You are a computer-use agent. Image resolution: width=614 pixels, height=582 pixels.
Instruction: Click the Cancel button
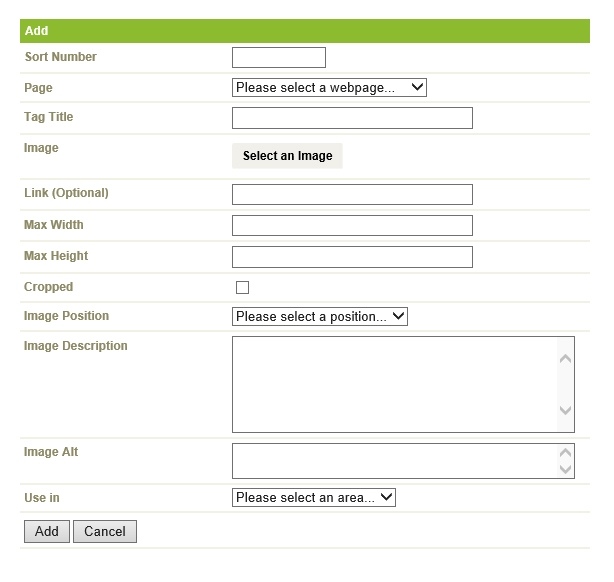point(105,531)
